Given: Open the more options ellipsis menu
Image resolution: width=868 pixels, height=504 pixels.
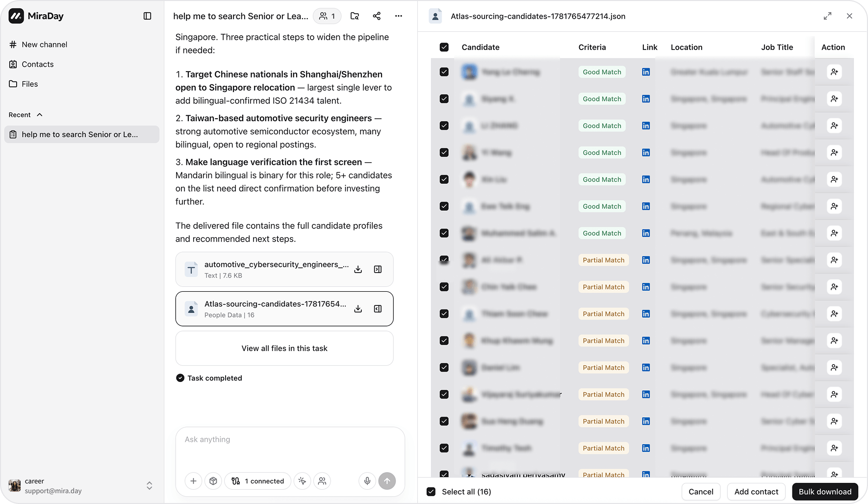Looking at the screenshot, I should pos(399,16).
